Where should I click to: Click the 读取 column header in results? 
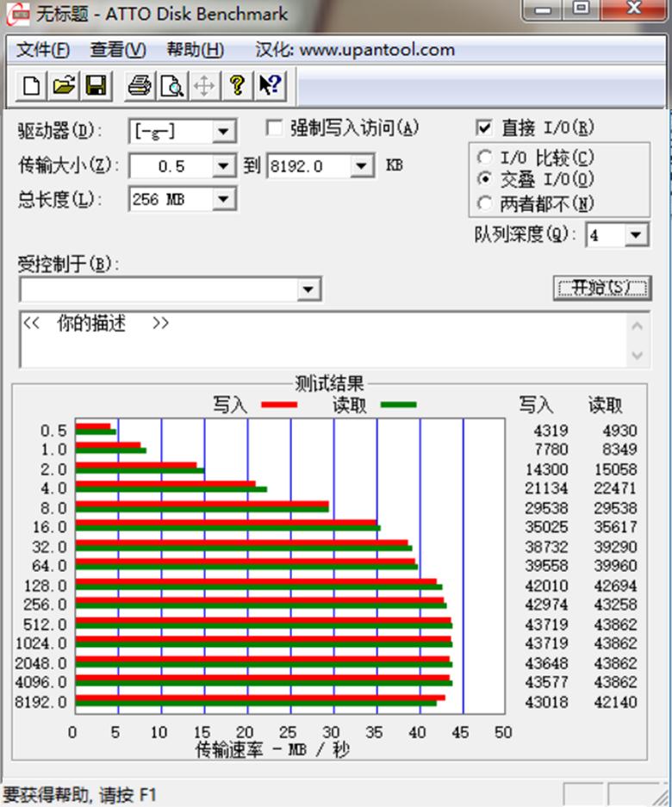point(606,405)
